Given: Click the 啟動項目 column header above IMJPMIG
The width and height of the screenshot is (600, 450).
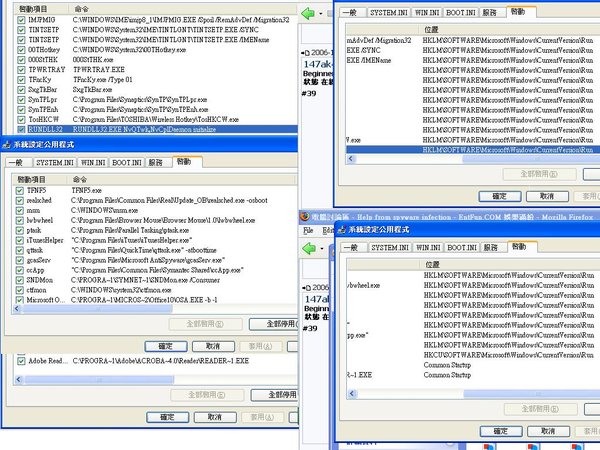Looking at the screenshot, I should pos(42,9).
